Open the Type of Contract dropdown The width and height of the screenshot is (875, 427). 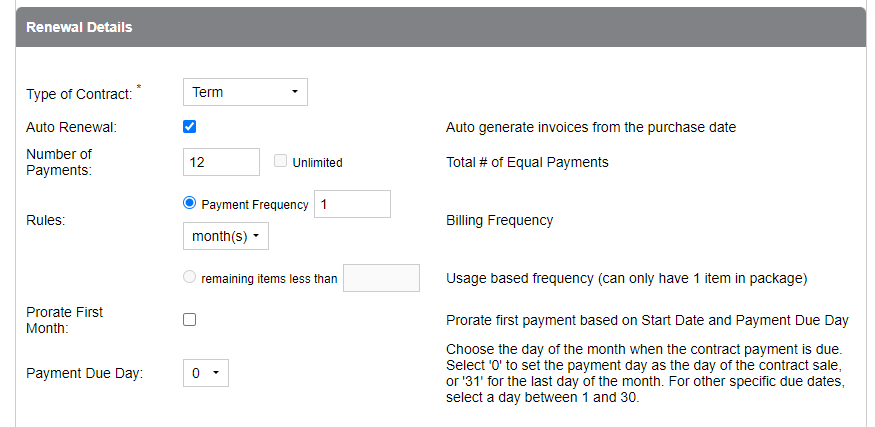(x=245, y=92)
